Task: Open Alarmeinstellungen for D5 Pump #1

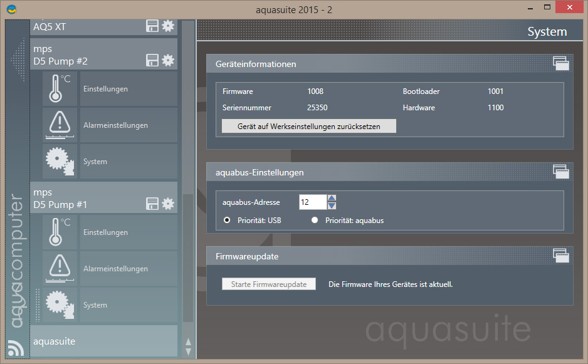Action: click(x=129, y=269)
